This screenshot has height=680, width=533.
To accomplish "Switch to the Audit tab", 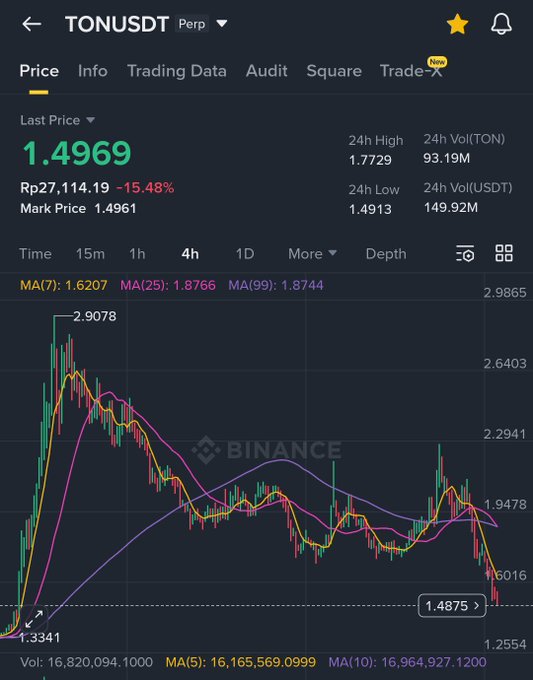I will click(267, 71).
